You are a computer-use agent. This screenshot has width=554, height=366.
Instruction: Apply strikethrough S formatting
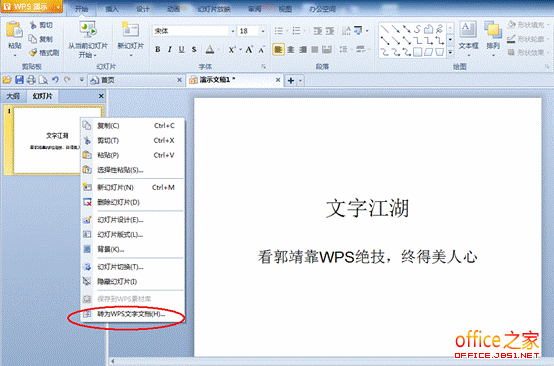click(194, 49)
